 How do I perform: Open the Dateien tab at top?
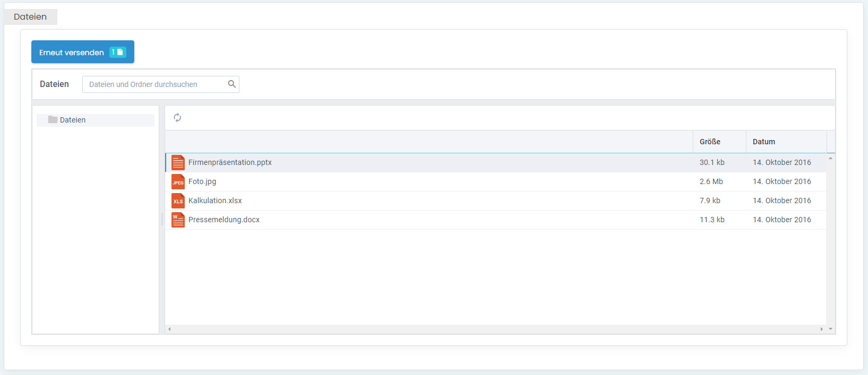tap(30, 16)
